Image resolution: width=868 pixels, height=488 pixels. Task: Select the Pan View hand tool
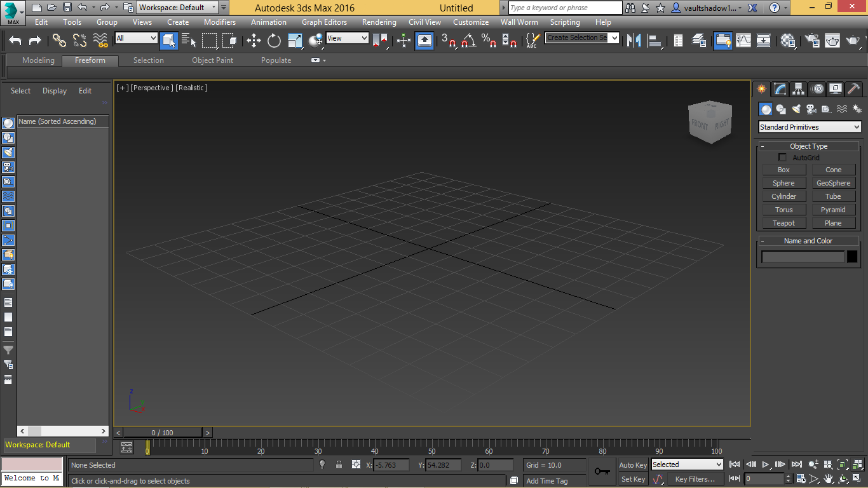click(x=829, y=478)
